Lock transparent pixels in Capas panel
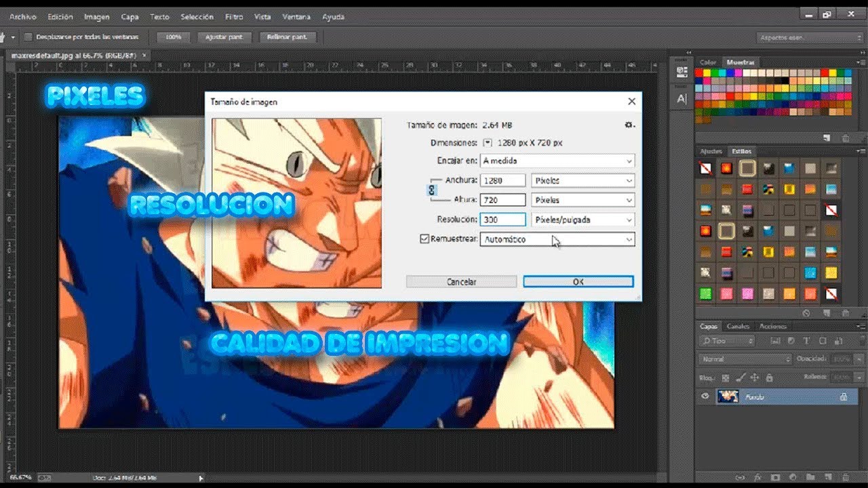This screenshot has height=488, width=868. point(726,377)
